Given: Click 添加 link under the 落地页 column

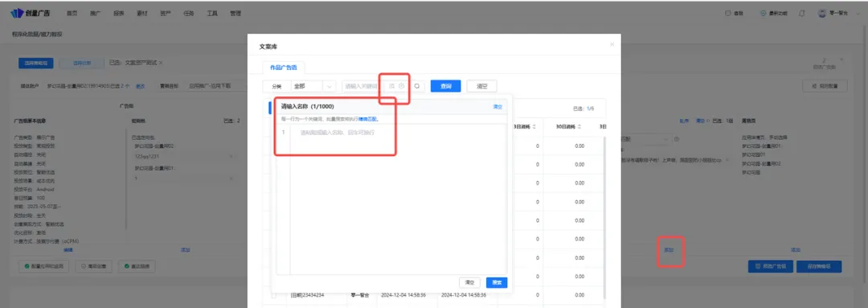Looking at the screenshot, I should [796, 250].
